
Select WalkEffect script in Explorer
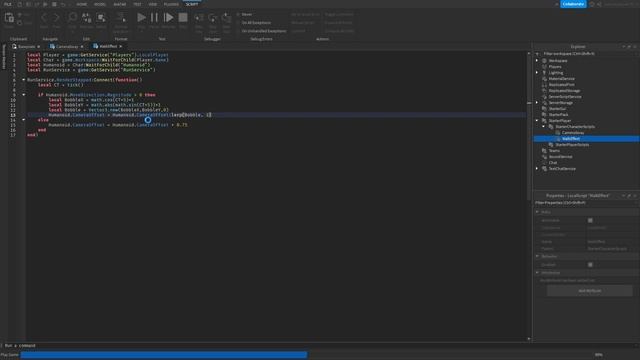tap(571, 139)
